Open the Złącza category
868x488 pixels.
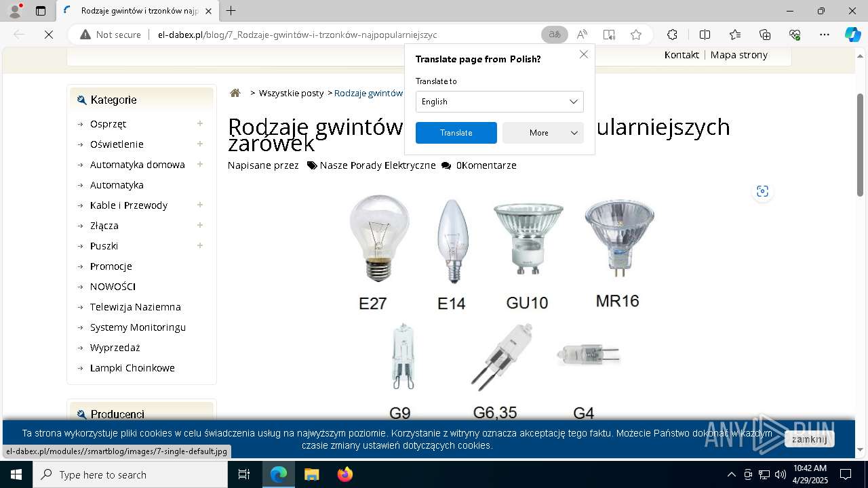104,226
